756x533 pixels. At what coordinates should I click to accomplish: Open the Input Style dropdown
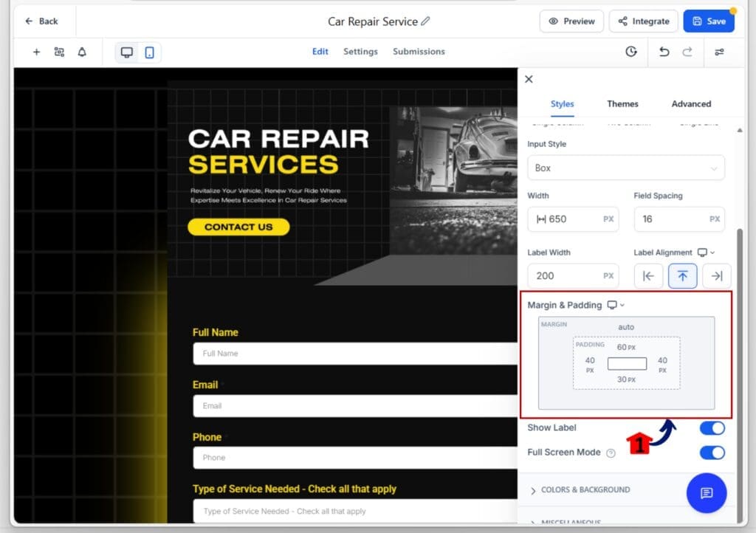pyautogui.click(x=625, y=168)
